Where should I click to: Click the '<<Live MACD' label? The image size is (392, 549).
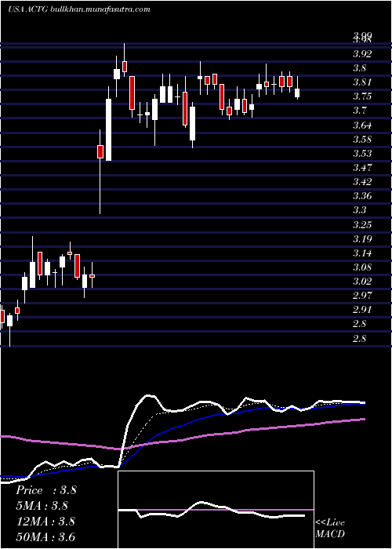[330, 529]
